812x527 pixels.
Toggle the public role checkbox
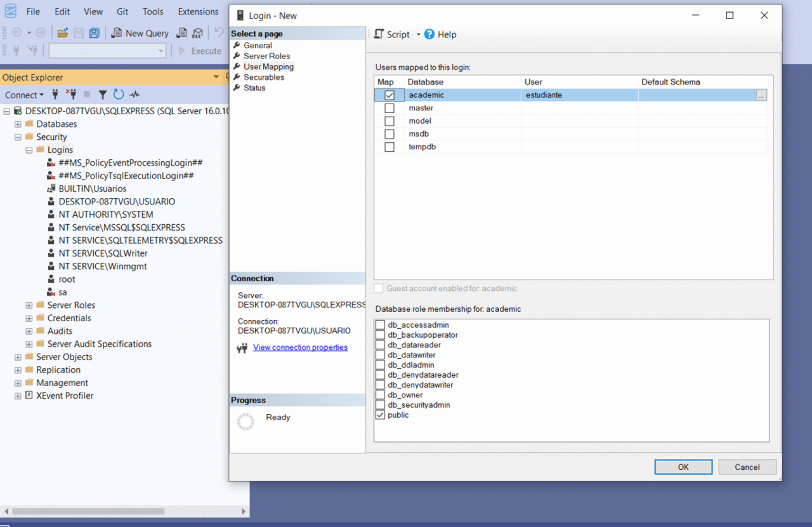coord(380,415)
